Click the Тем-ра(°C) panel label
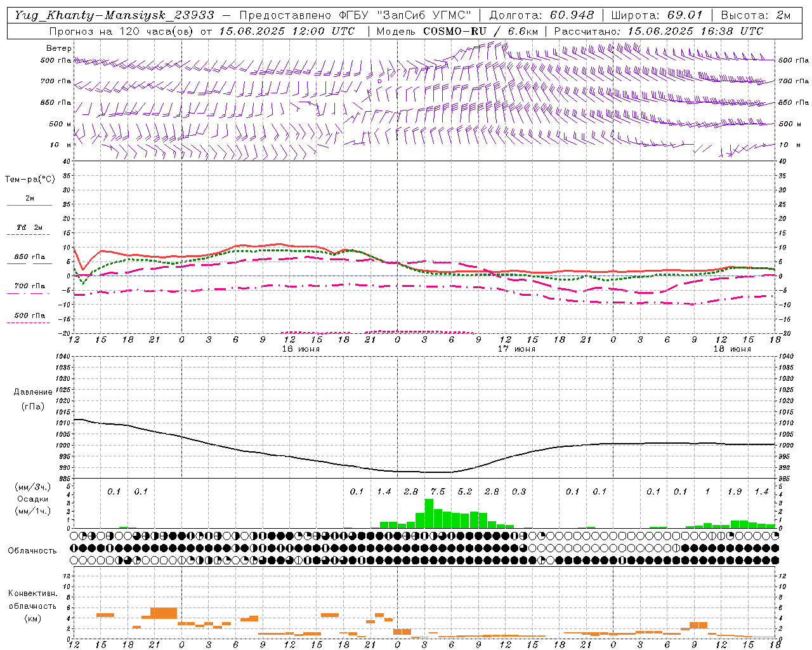812x650 pixels. tap(30, 180)
